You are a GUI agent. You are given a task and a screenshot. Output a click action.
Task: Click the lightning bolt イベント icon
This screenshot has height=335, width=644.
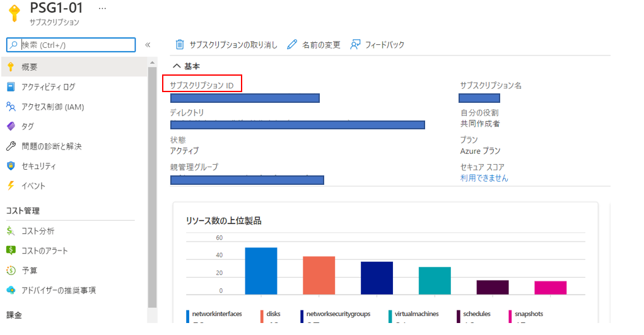pos(11,185)
